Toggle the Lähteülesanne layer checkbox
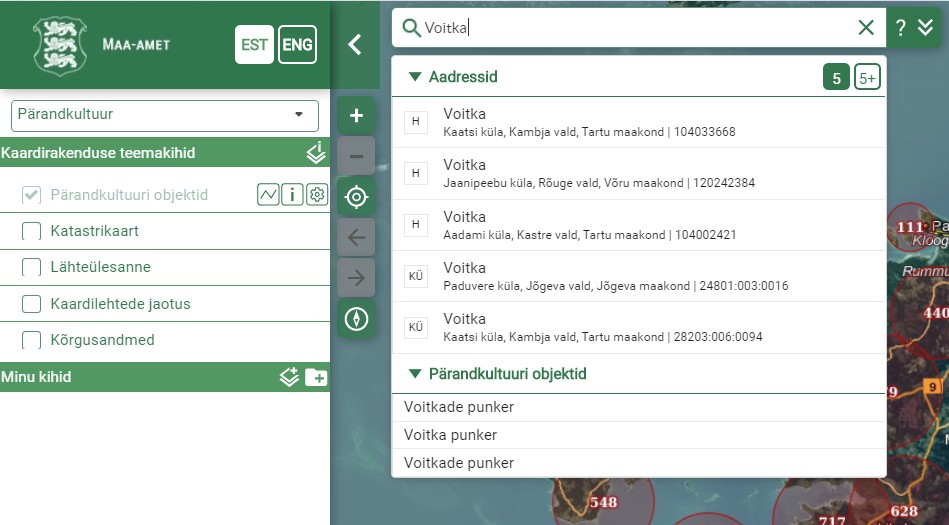The image size is (949, 525). (31, 268)
